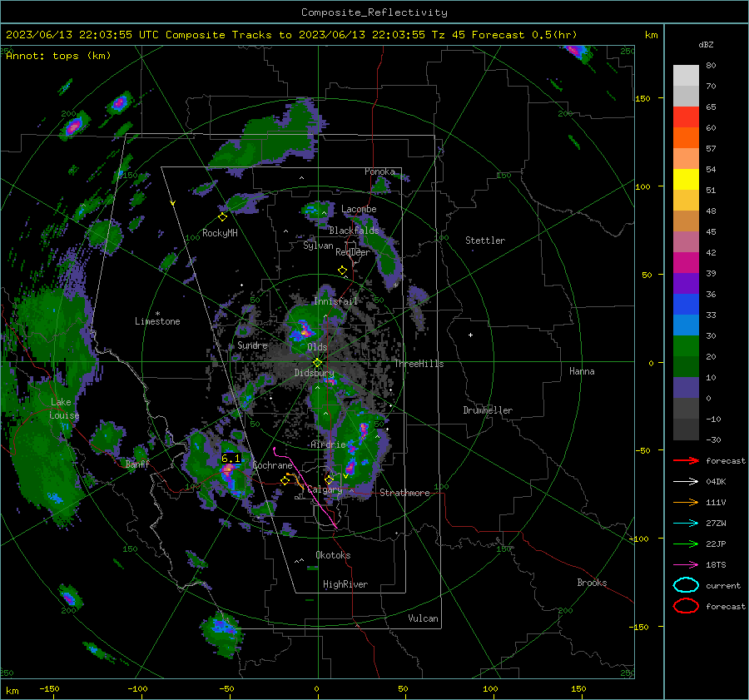Image resolution: width=749 pixels, height=700 pixels.
Task: Click the Didsbury label
Action: [x=314, y=373]
